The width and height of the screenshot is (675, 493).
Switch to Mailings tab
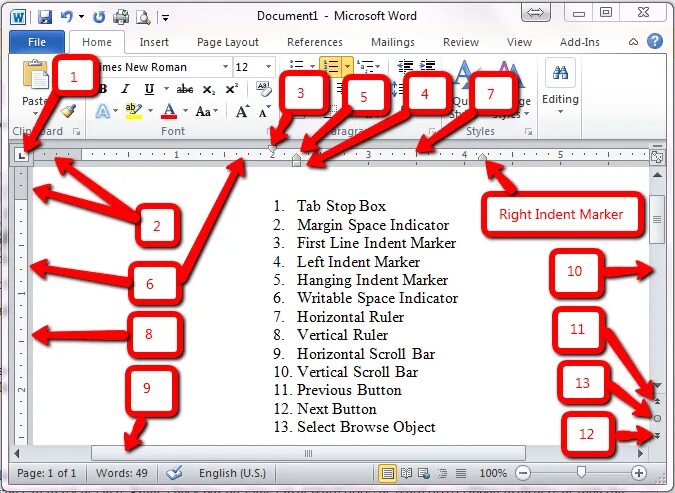pos(393,42)
